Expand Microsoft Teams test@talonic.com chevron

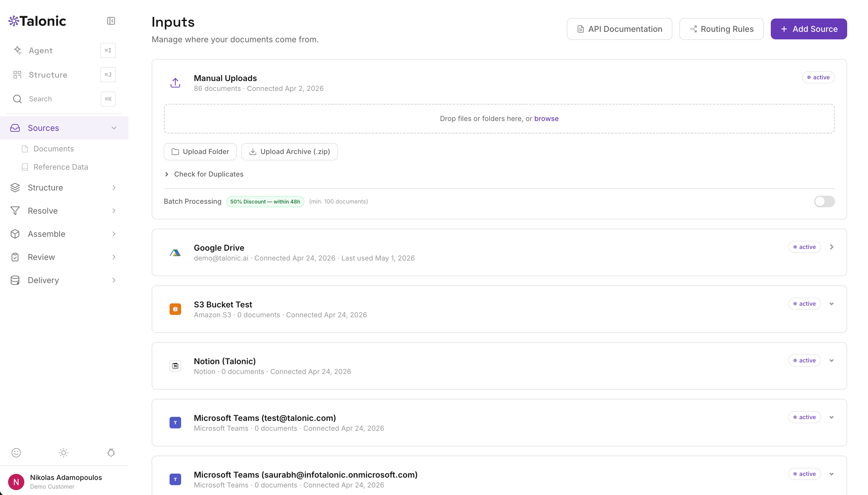pos(832,417)
